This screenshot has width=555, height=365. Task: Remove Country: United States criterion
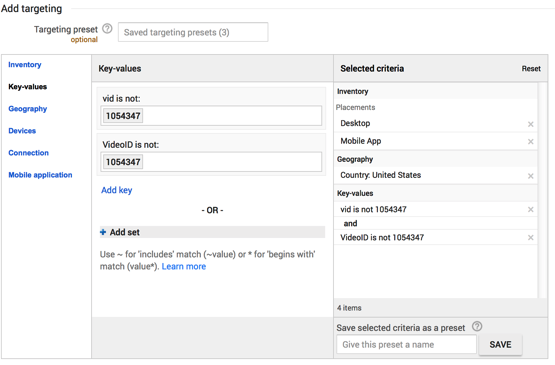click(x=531, y=176)
